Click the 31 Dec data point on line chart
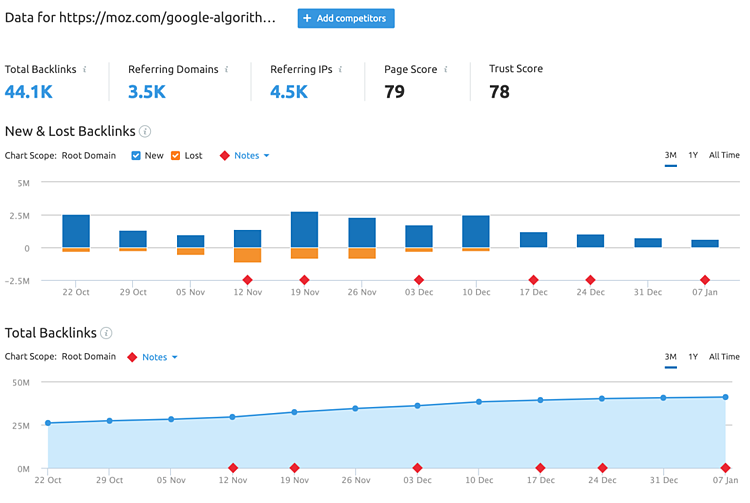Screen dimensions: 750x503 [663, 398]
